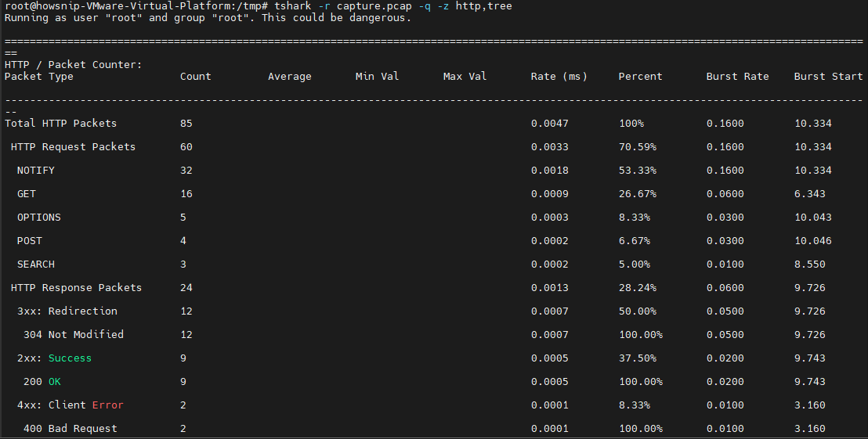Click the 'Burst Start' column header
Image resolution: width=868 pixels, height=439 pixels.
(828, 77)
